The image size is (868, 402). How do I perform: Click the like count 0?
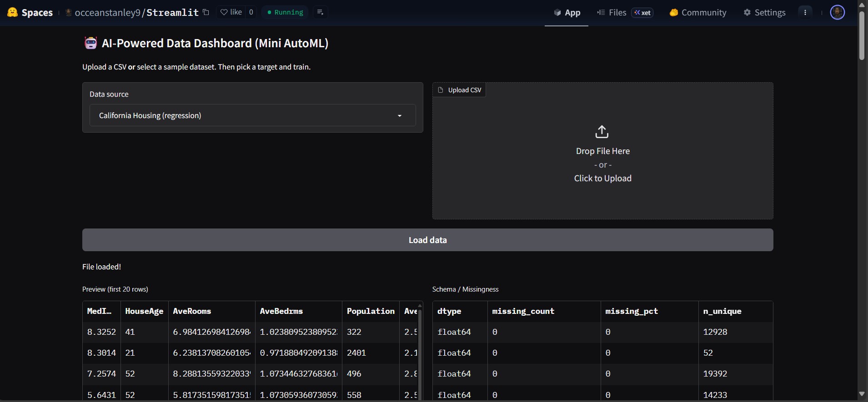coord(251,12)
